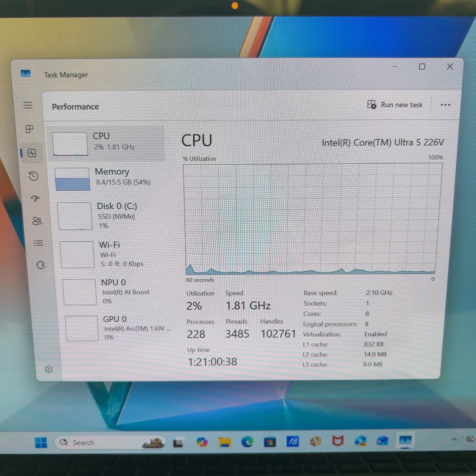The image size is (476, 476).
Task: Open the hamburger navigation menu
Action: [28, 105]
